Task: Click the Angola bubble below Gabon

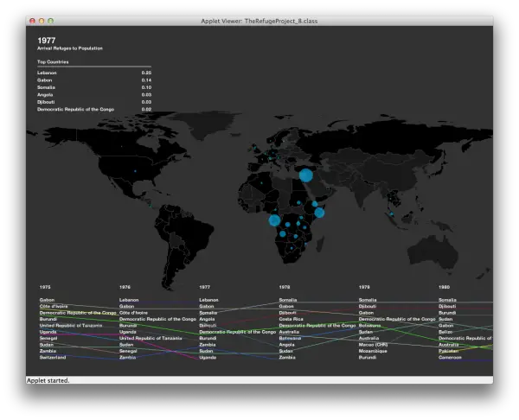Action: pyautogui.click(x=282, y=234)
